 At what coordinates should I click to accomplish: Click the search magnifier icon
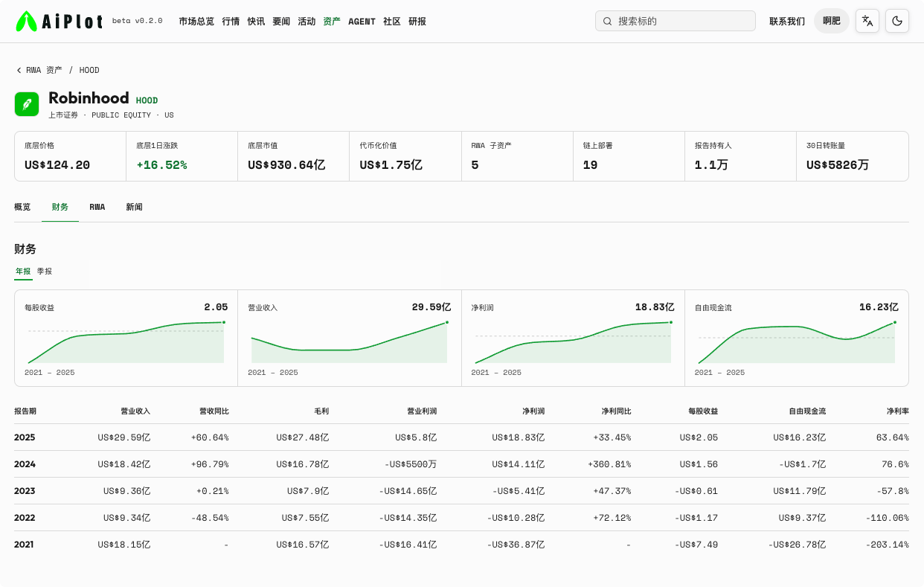(x=608, y=22)
